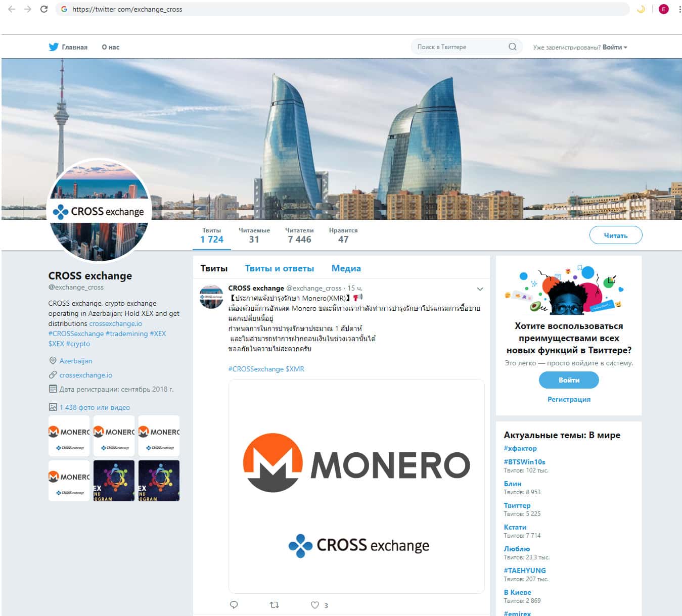Open the Войти login dropdown
This screenshot has height=616, width=682.
point(615,47)
